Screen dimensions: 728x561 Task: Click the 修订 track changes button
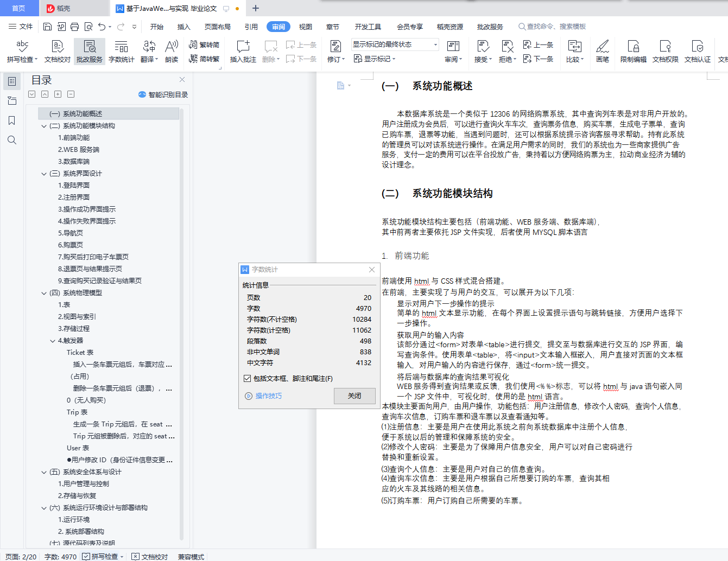coord(335,52)
